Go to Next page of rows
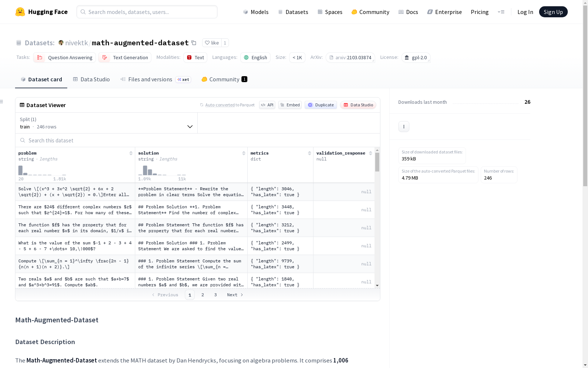Screen dimensions: 588x368 tap(235, 295)
